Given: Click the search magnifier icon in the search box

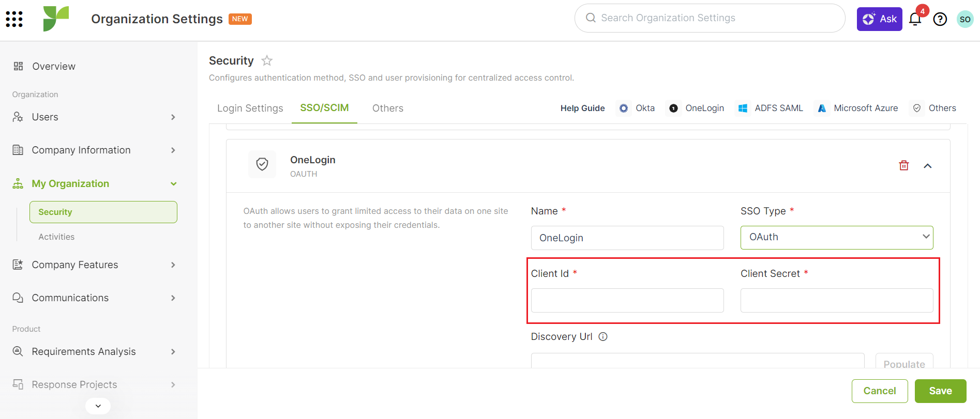Looking at the screenshot, I should click(x=591, y=18).
